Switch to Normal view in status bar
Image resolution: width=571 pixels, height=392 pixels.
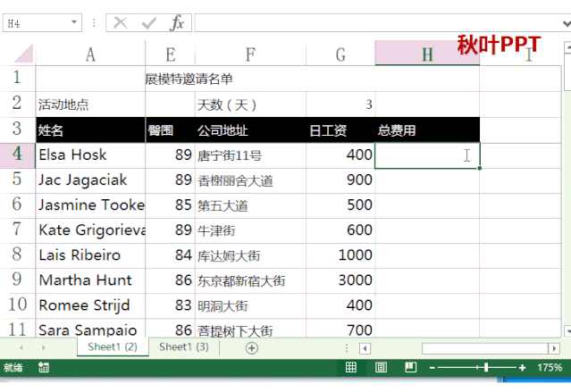coord(350,367)
